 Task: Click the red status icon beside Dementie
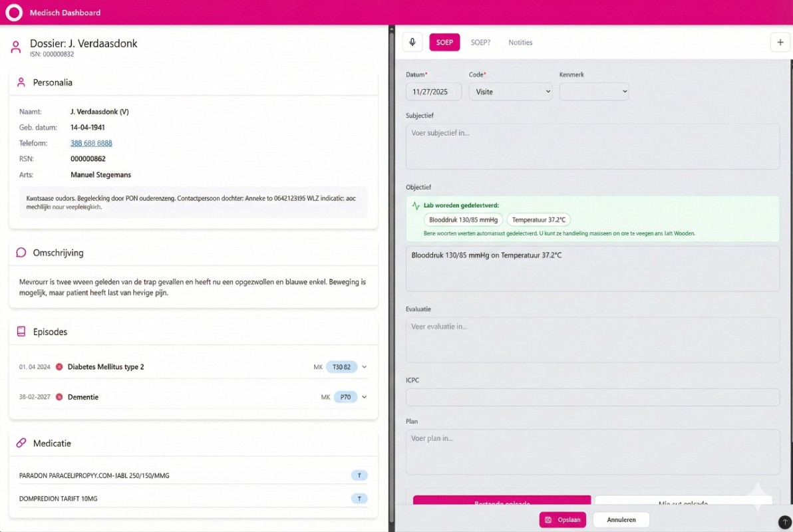[x=59, y=397]
